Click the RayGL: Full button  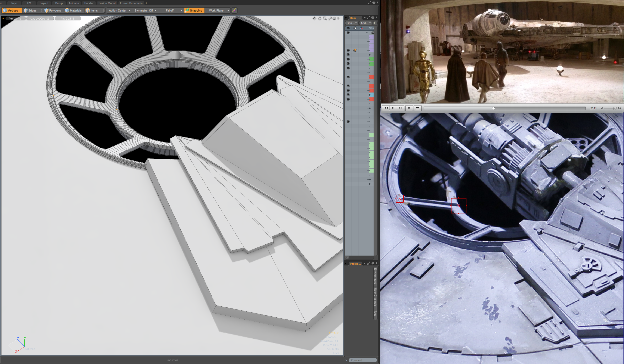tap(67, 19)
